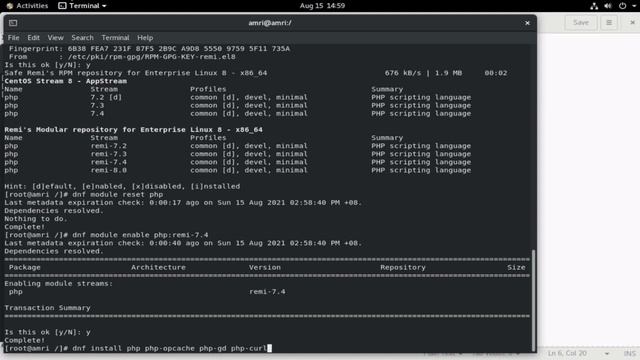Click the terminal window icon in title bar

13,23
